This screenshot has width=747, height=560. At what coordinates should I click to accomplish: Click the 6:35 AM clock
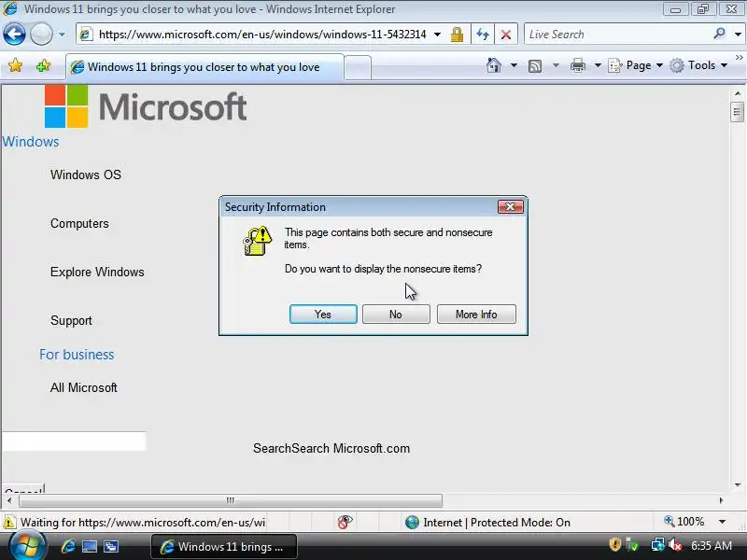click(x=712, y=546)
